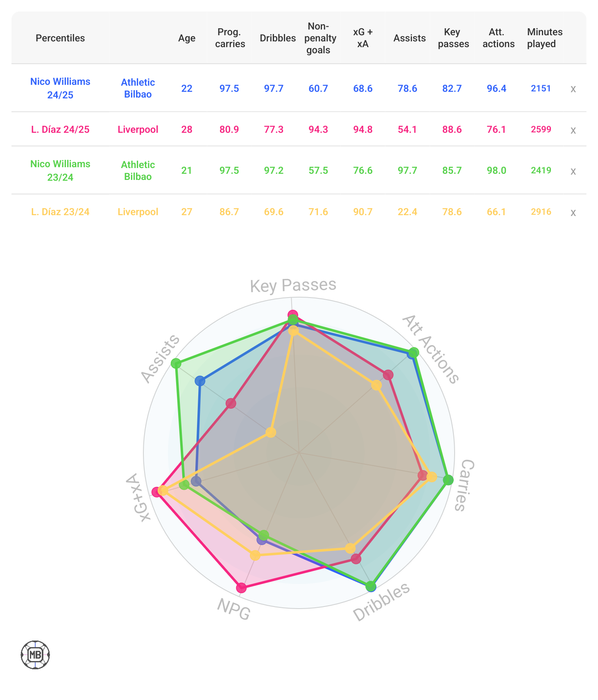Select the green Assists radar point
Viewport: 598px width, 700px height.
[x=176, y=363]
